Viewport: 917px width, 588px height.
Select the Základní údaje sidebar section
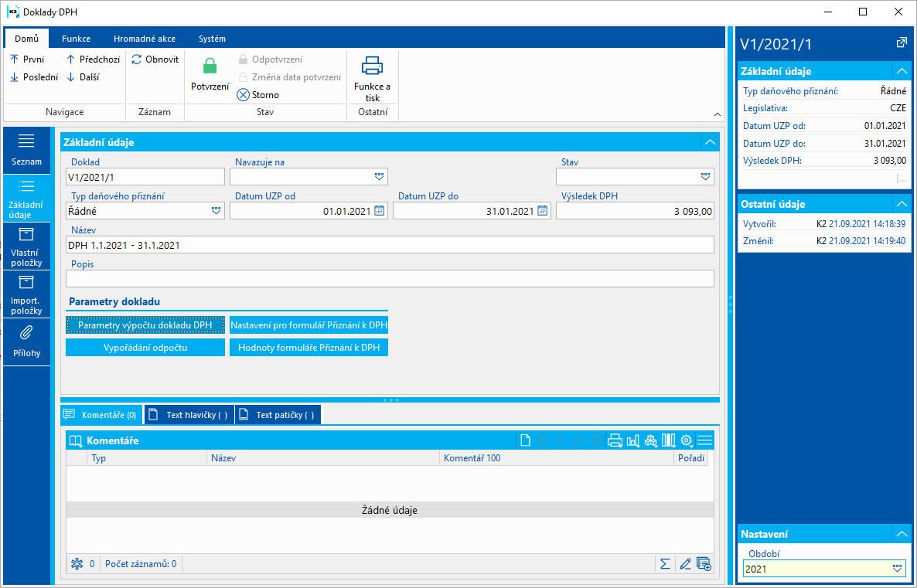tap(26, 198)
